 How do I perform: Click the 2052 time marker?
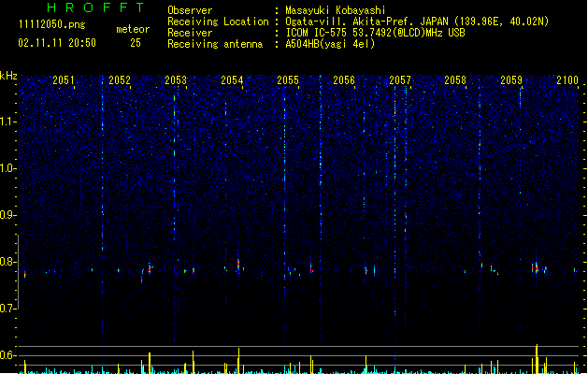120,80
